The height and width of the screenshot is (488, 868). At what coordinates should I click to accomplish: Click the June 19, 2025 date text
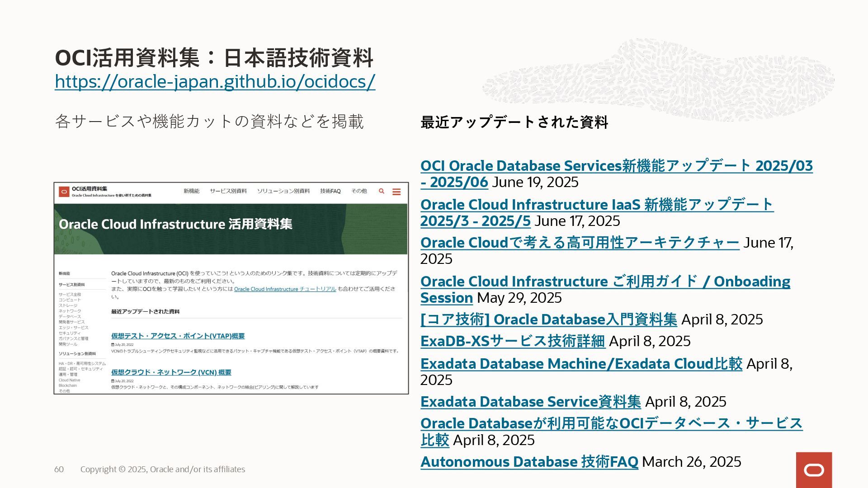click(x=535, y=182)
